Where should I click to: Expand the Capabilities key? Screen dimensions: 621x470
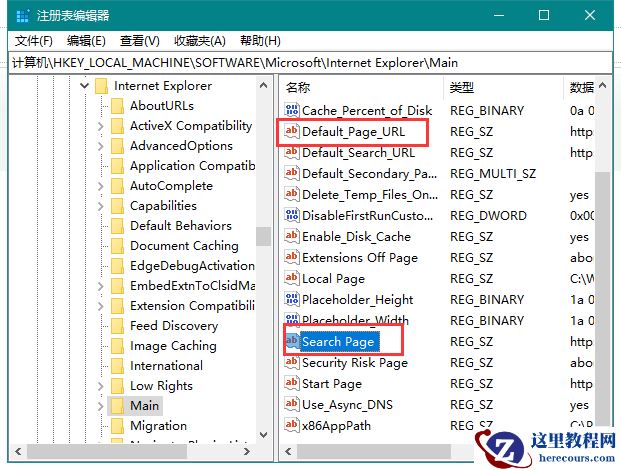tap(100, 206)
